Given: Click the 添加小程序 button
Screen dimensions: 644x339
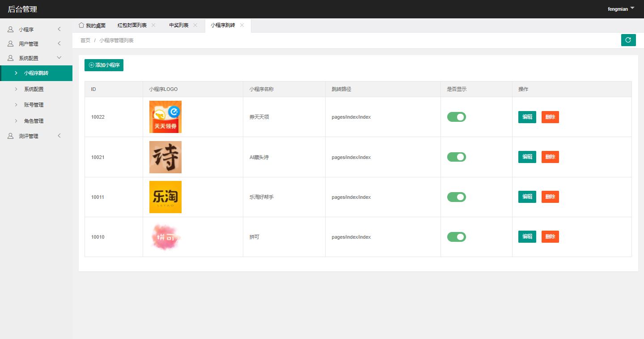Looking at the screenshot, I should [x=104, y=65].
